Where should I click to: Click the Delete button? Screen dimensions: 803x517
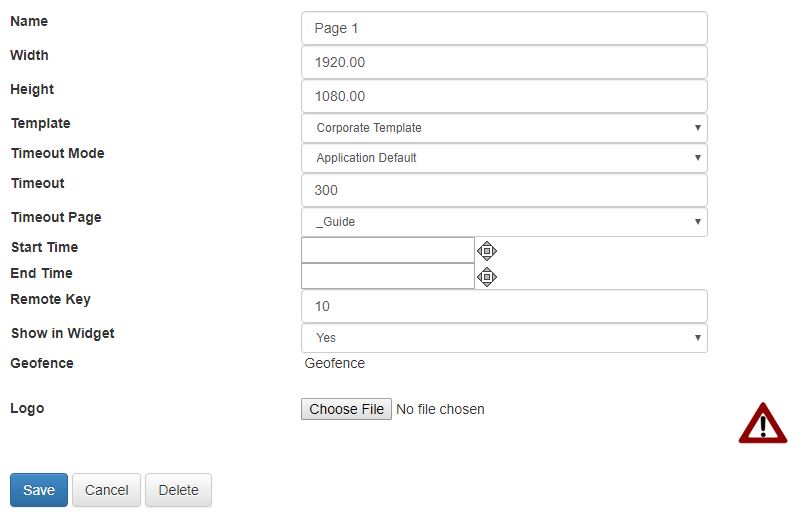click(178, 490)
